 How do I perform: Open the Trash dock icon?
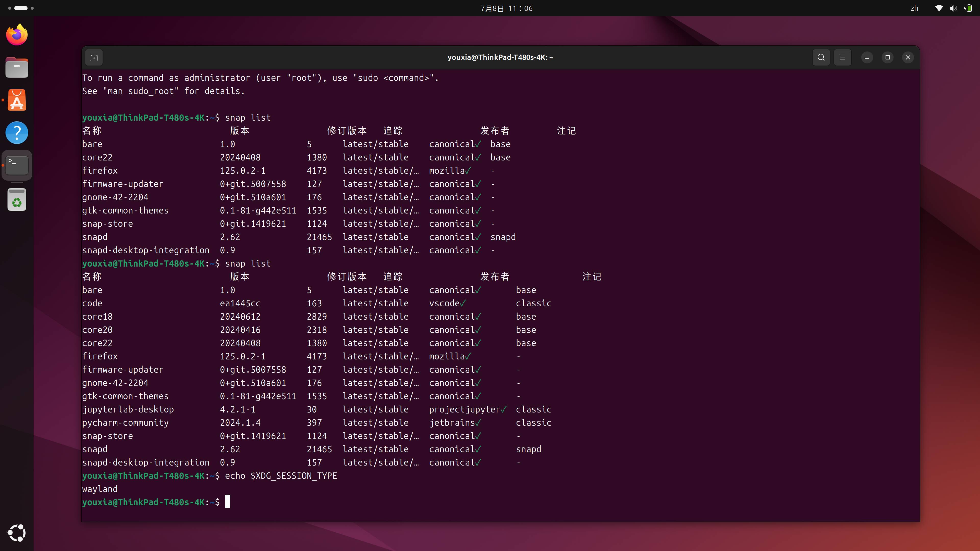[x=17, y=200]
